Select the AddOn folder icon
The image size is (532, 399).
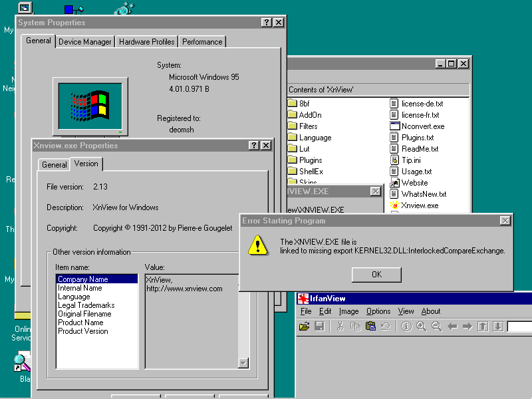coord(293,114)
